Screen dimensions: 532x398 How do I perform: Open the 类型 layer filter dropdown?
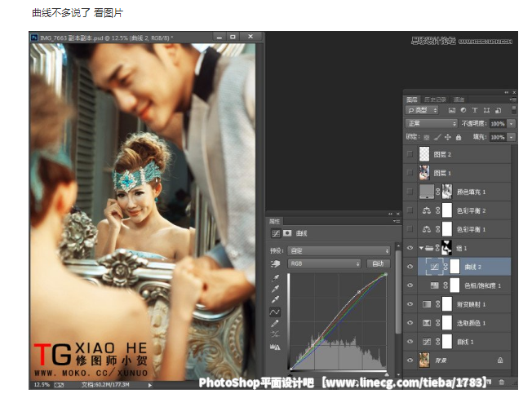pos(422,110)
